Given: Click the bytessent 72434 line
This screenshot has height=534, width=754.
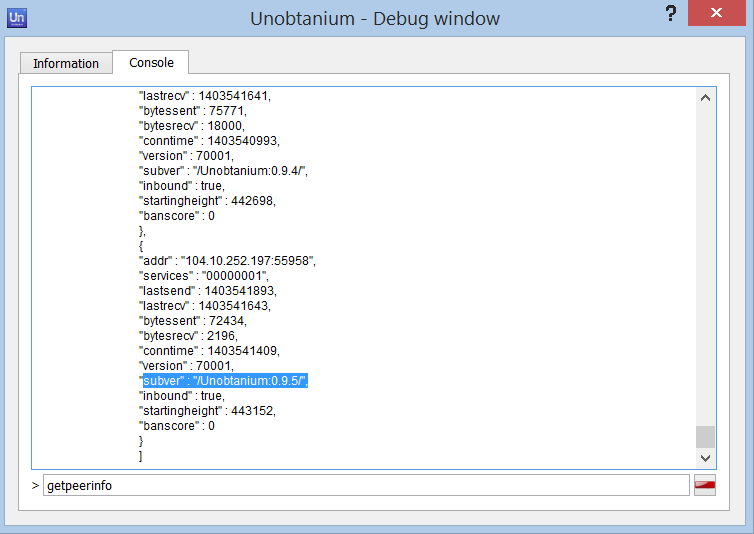Looking at the screenshot, I should click(193, 320).
